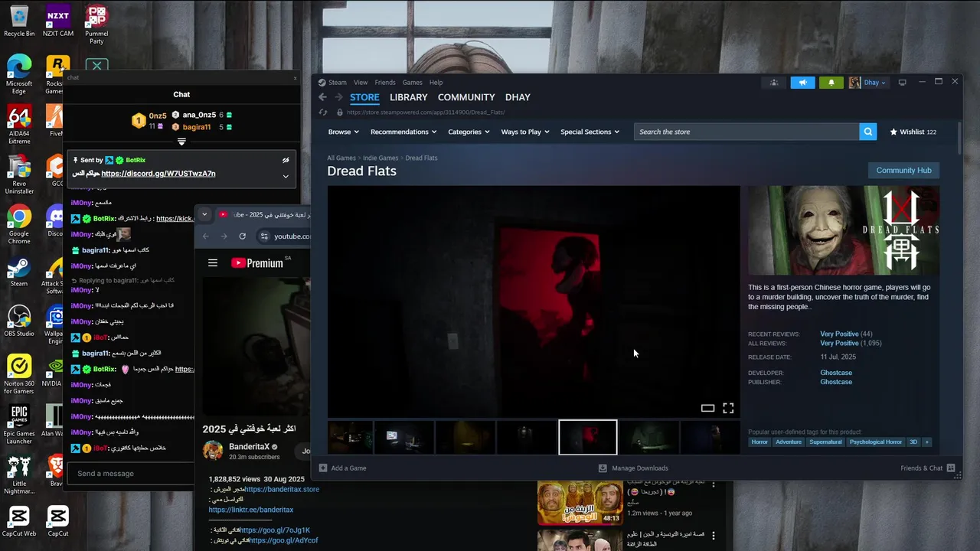This screenshot has width=980, height=551.
Task: Select the red-lit highlighted screenshot thumbnail
Action: (588, 437)
